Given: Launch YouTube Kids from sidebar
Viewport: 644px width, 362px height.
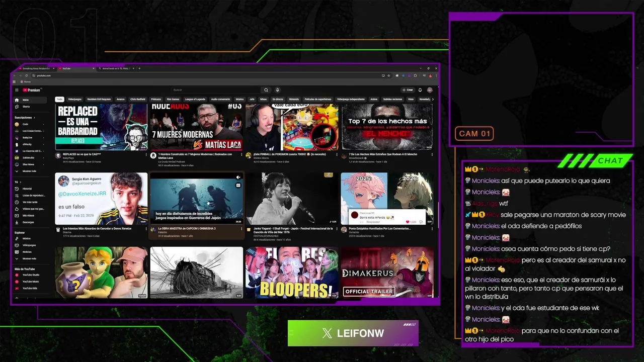Looking at the screenshot, I should [30, 288].
